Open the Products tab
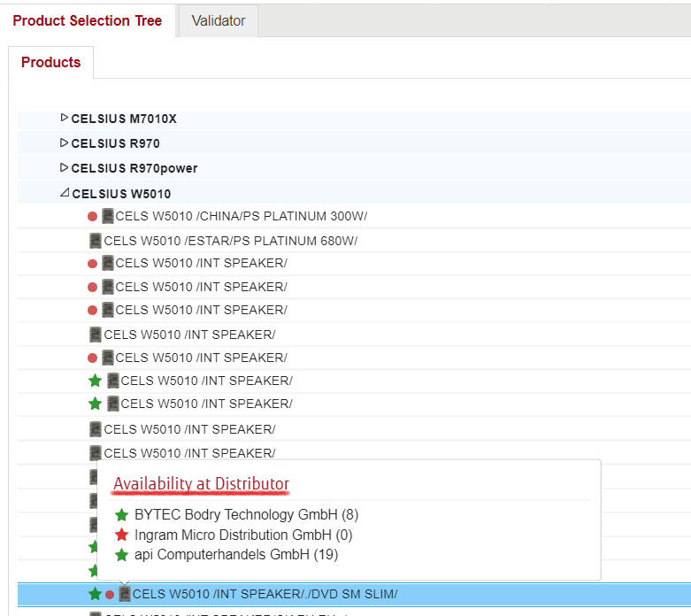 click(x=50, y=62)
